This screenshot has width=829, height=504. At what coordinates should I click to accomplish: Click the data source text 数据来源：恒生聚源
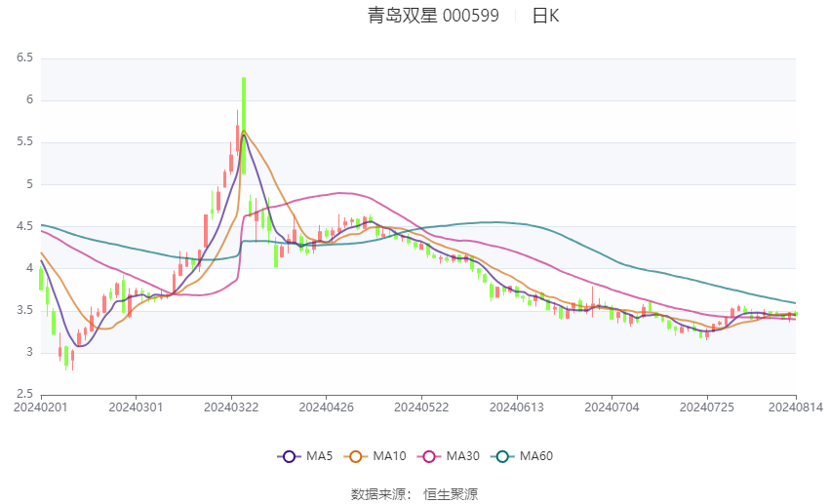coord(414,494)
